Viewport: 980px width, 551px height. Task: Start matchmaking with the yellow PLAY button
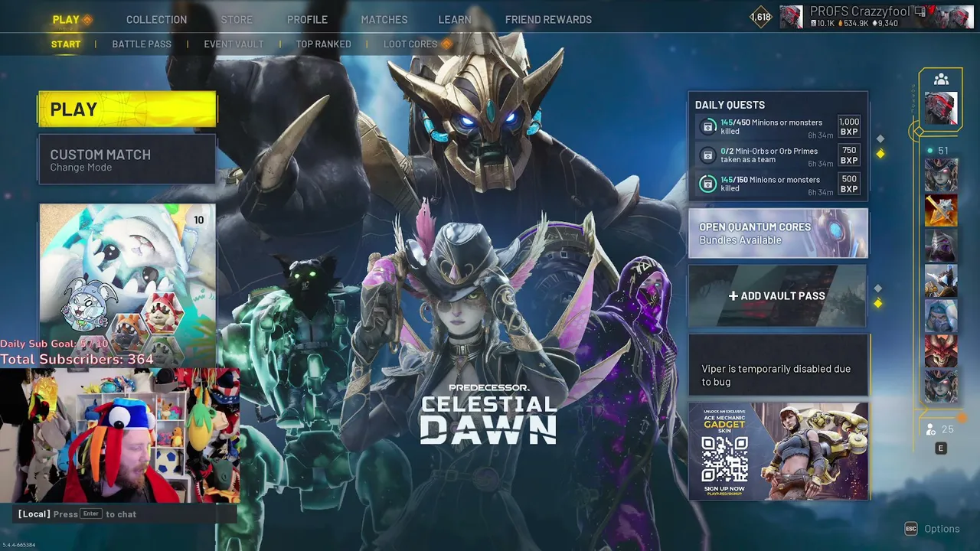point(128,109)
